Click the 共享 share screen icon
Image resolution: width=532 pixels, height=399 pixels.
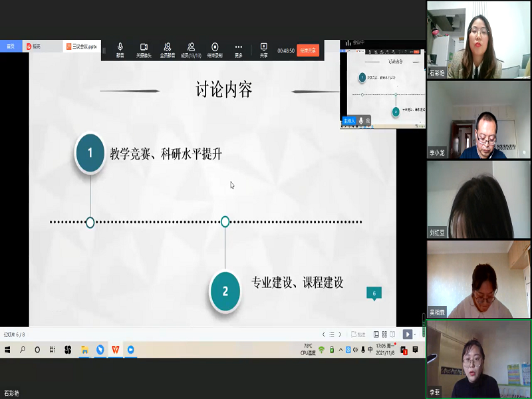pos(264,50)
